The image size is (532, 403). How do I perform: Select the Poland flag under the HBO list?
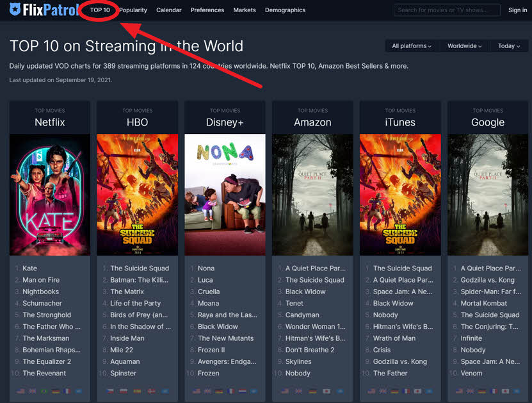(124, 391)
